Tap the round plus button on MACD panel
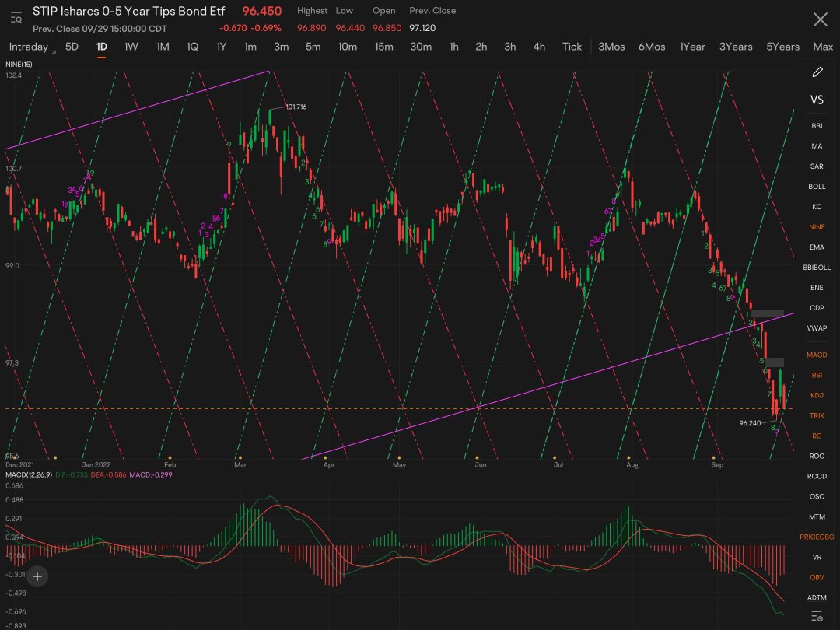Image resolution: width=840 pixels, height=630 pixels. [x=37, y=576]
